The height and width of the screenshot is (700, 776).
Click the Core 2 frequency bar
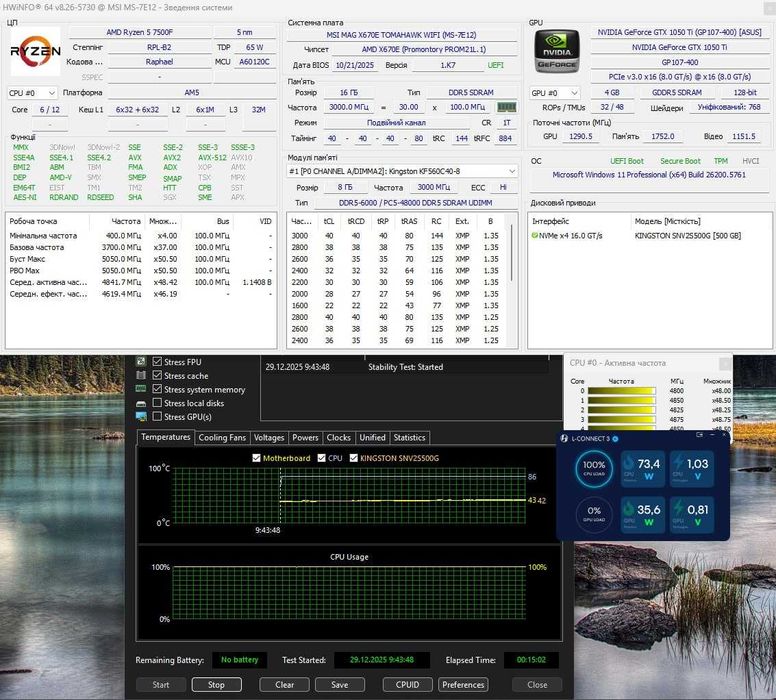tap(622, 410)
